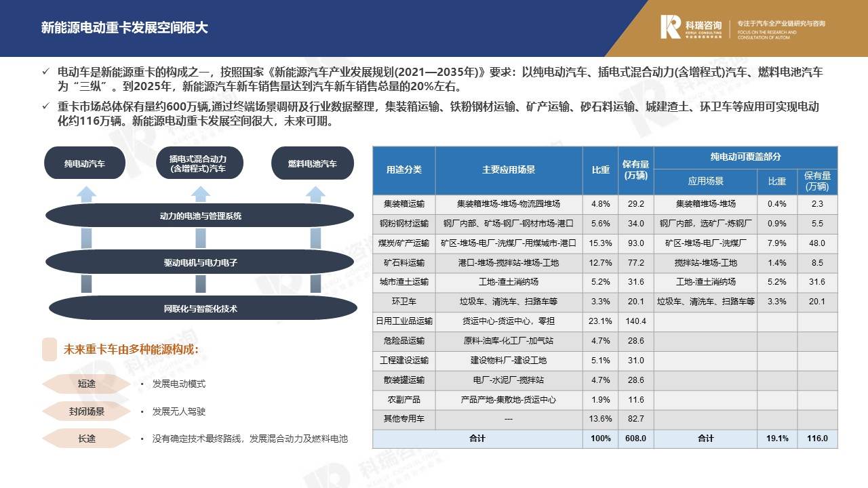
Task: Click the 封闭场景 hexagon label
Action: (x=86, y=411)
